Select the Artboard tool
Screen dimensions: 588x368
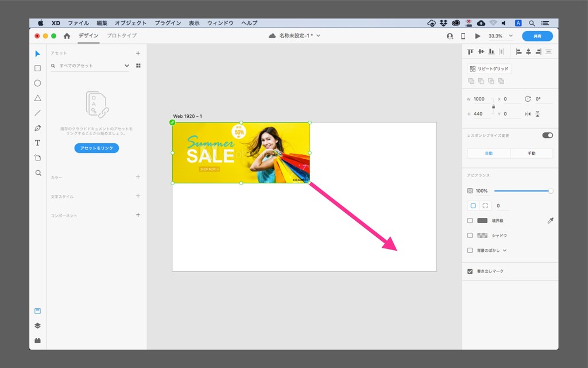coord(37,158)
